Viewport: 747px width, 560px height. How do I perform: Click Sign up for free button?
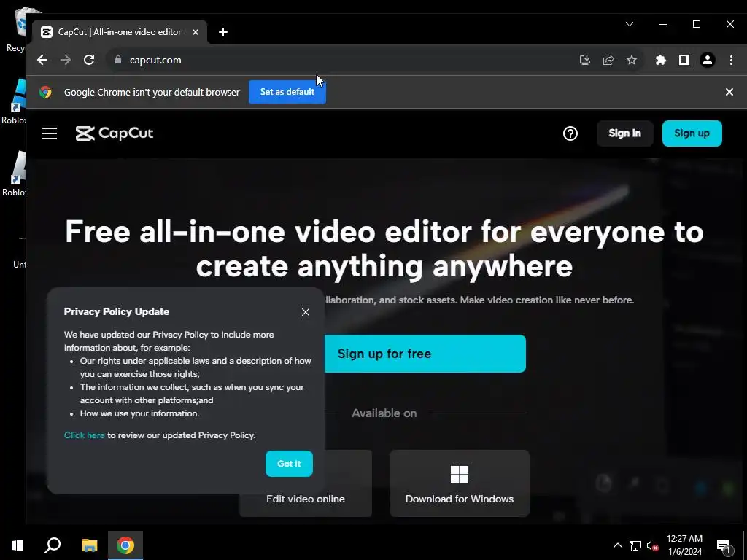(425, 354)
